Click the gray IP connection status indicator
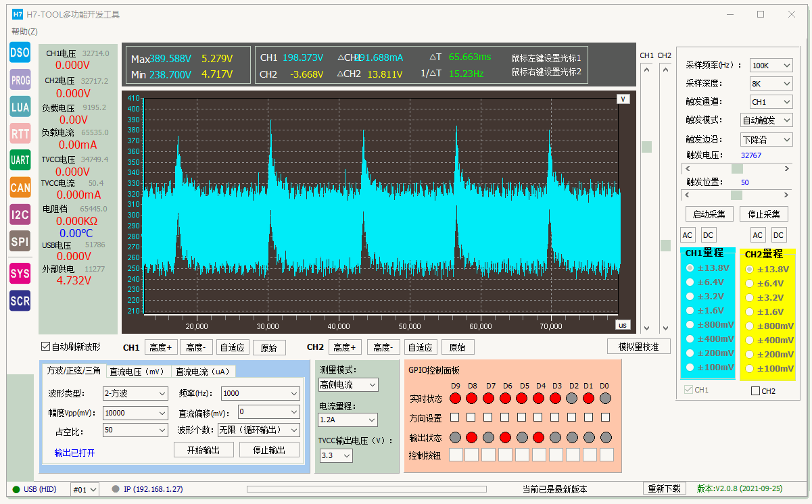 pos(116,489)
